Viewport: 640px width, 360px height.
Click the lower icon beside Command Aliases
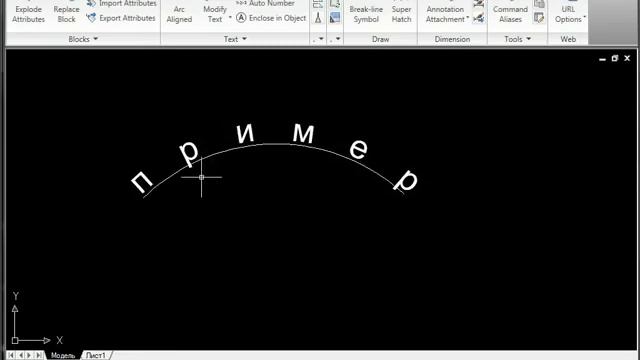click(x=539, y=18)
